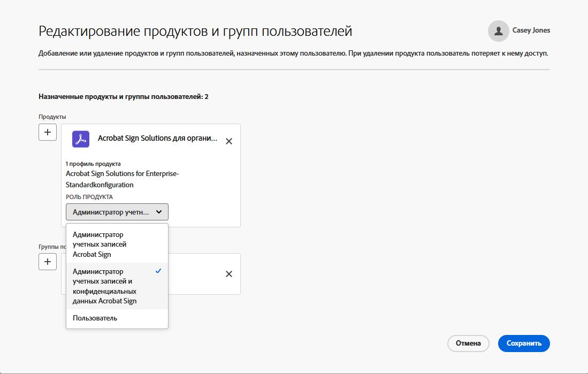Click the blue checkmark beside the selected role
This screenshot has width=588, height=374.
158,271
